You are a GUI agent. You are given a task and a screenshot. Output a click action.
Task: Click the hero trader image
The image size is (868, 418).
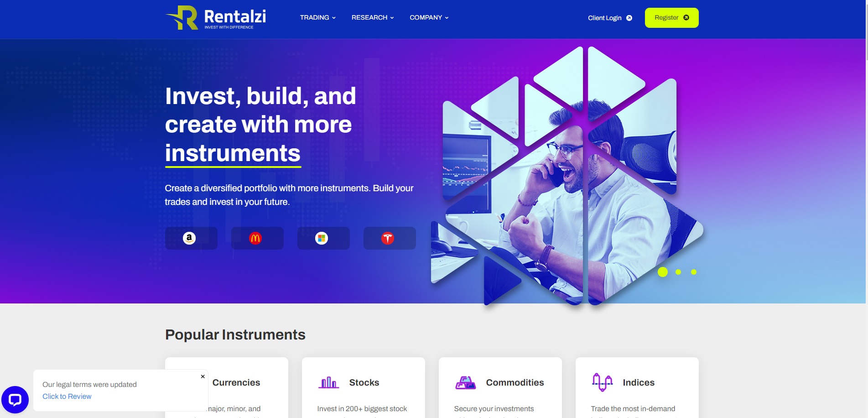pyautogui.click(x=567, y=176)
